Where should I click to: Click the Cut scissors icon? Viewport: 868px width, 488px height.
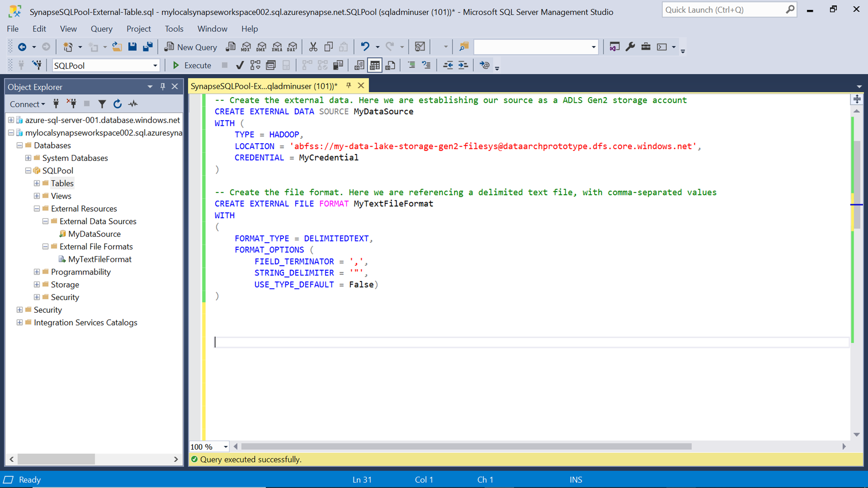312,47
